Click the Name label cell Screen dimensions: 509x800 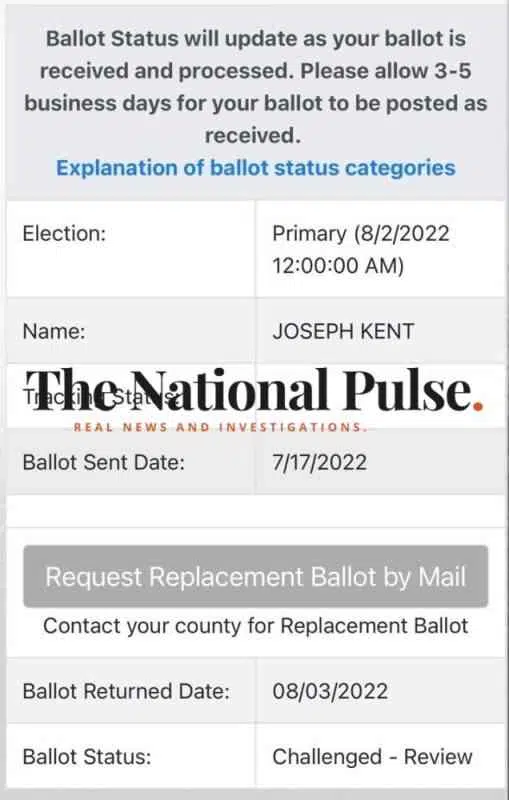(x=131, y=331)
